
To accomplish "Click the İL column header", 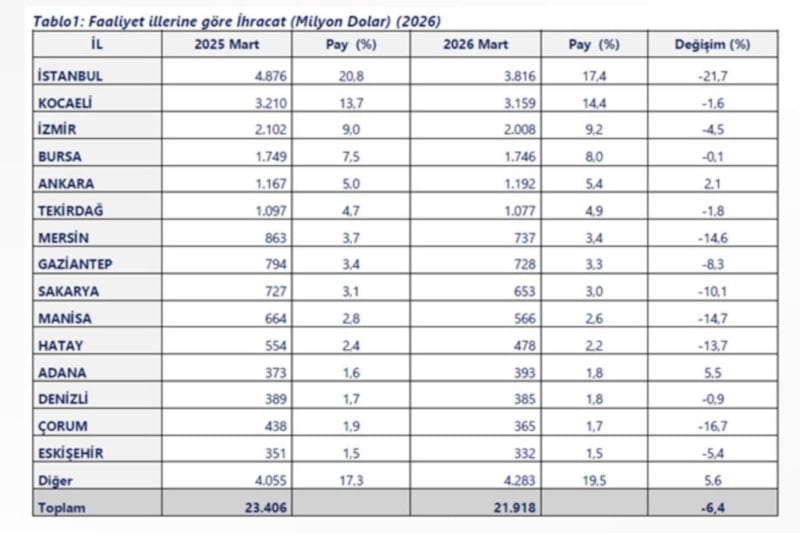I will click(96, 45).
